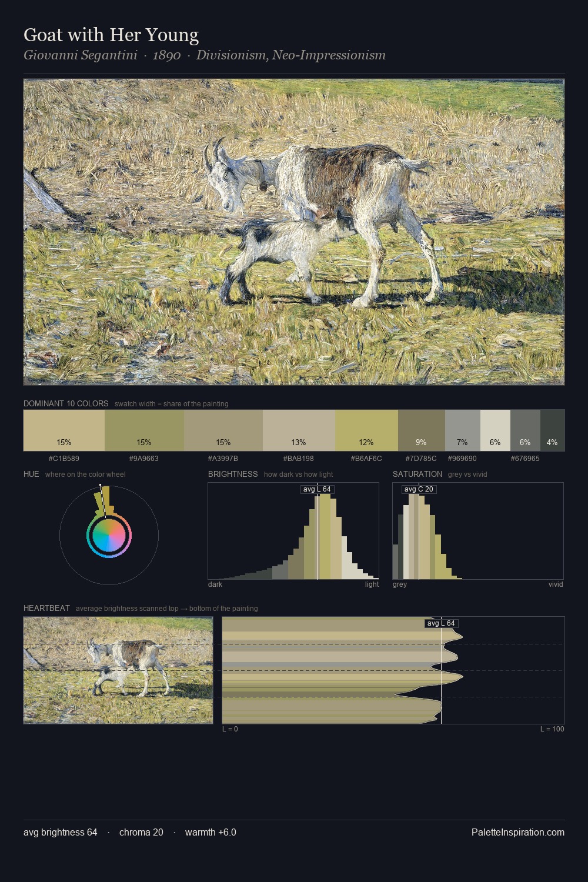This screenshot has width=588, height=882.
Task: Click the 'light' brightness axis label
Action: click(x=372, y=584)
